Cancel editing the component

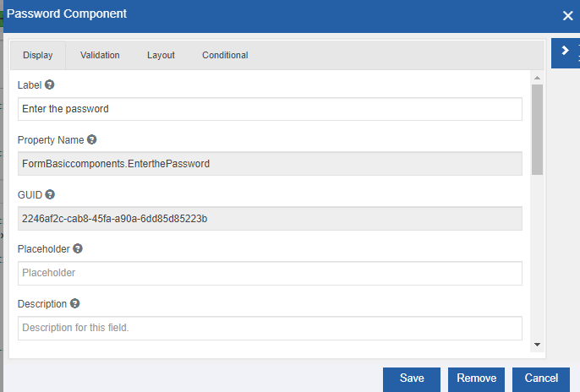point(541,379)
